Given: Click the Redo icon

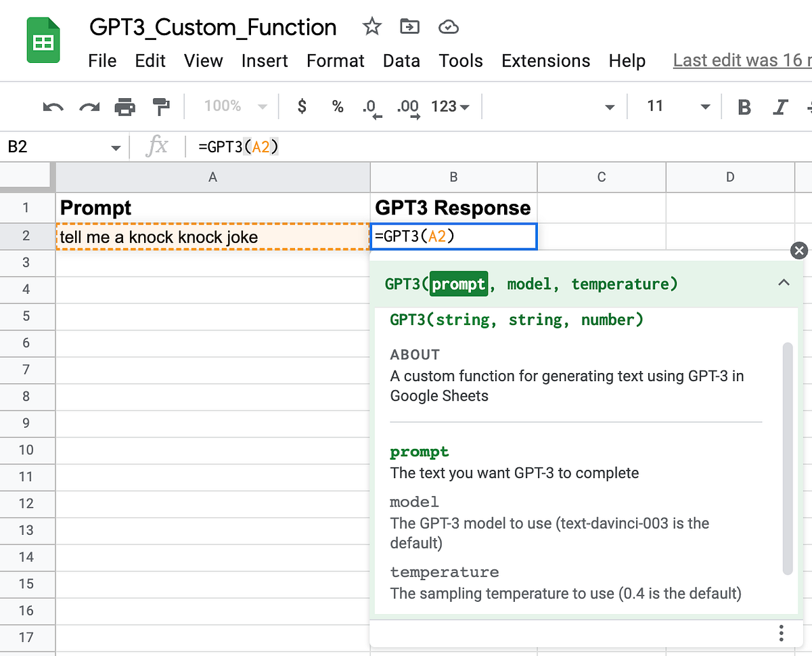Looking at the screenshot, I should click(x=89, y=106).
